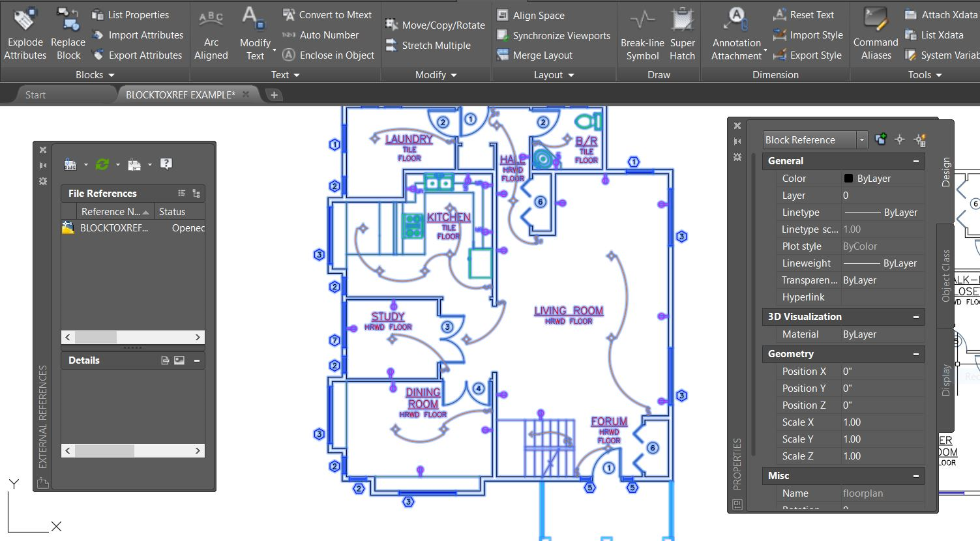Click the Explode Attributes tool
The image size is (980, 541).
(25, 33)
